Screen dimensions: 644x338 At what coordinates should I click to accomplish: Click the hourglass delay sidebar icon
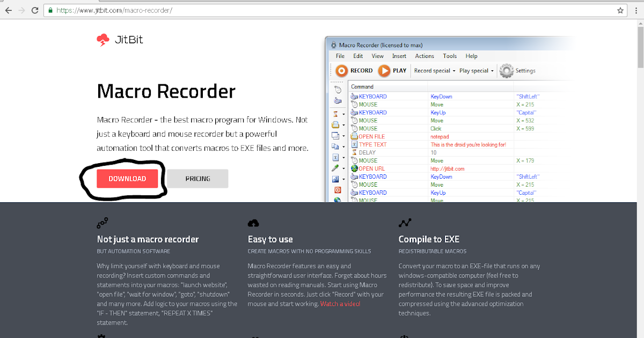tap(336, 114)
